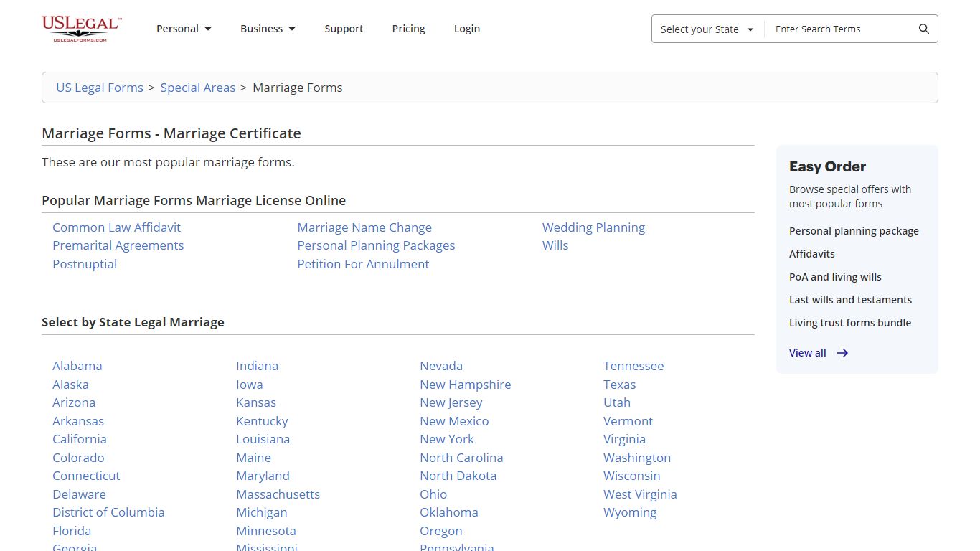Choose Minnesota from state list
Image resolution: width=980 pixels, height=551 pixels.
pyautogui.click(x=266, y=531)
